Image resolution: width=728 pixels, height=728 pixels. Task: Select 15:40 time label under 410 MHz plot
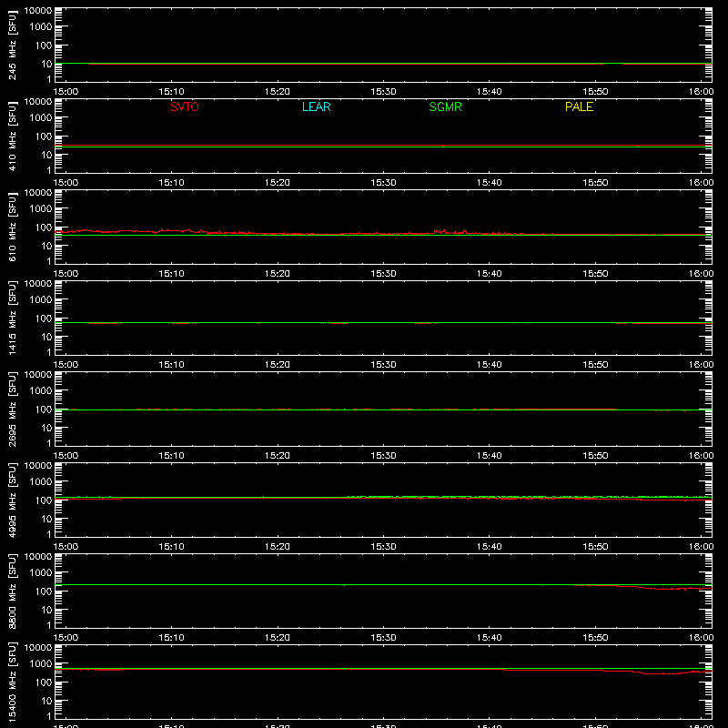(x=490, y=183)
